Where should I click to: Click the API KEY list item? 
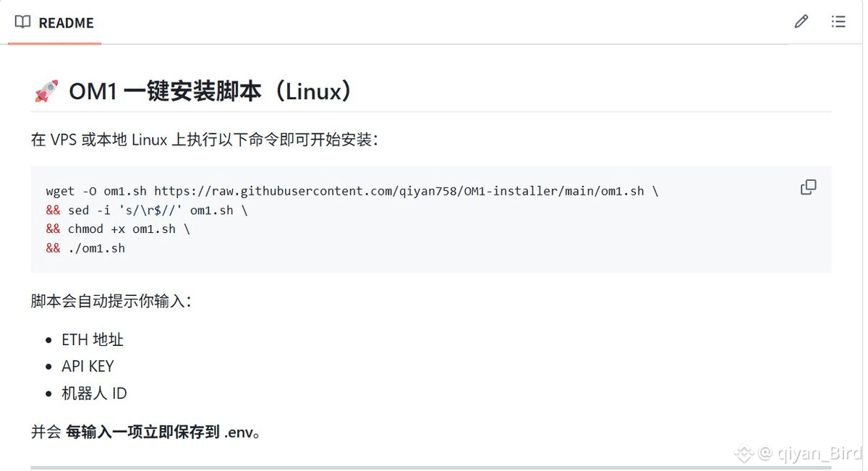88,366
